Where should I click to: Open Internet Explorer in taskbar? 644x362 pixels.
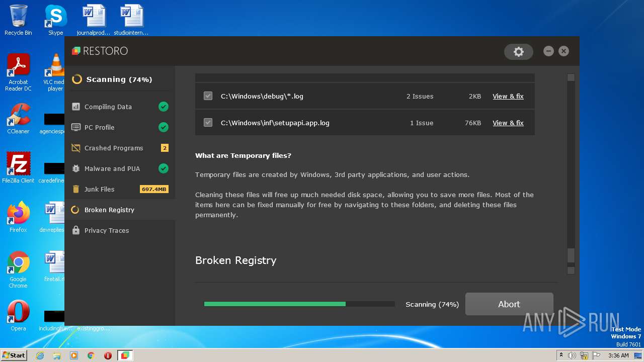[40, 355]
